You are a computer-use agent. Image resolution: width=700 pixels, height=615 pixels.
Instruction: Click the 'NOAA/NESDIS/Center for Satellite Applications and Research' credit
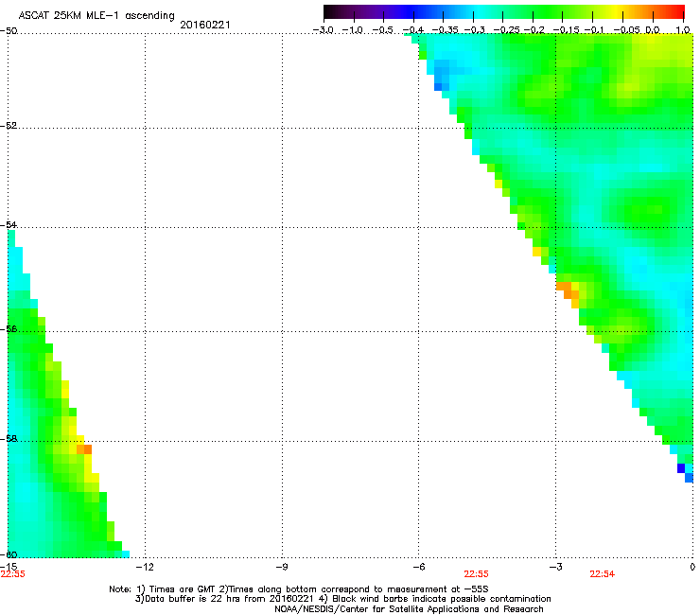[409, 608]
